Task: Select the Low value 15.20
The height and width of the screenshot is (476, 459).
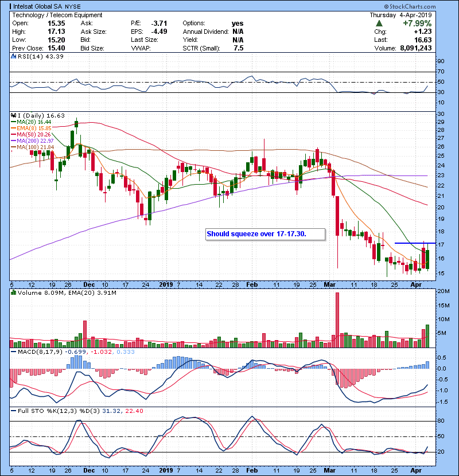Action: 56,40
